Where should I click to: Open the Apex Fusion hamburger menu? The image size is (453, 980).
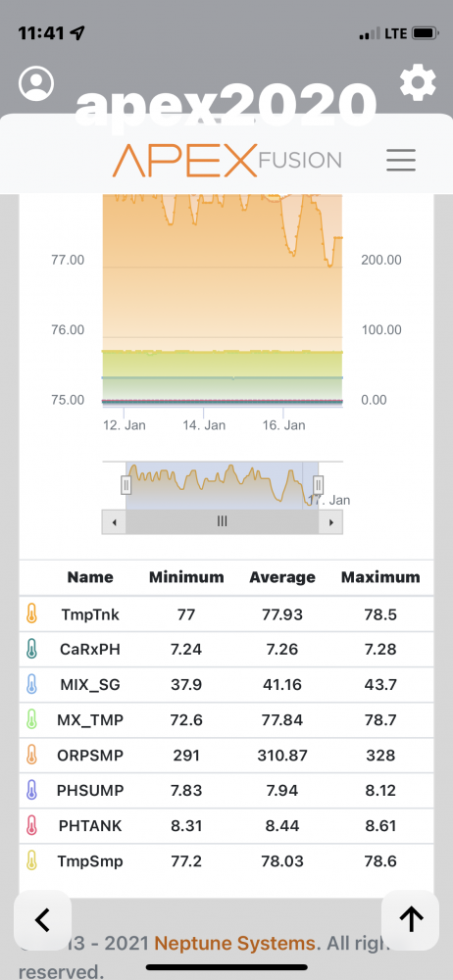(401, 161)
